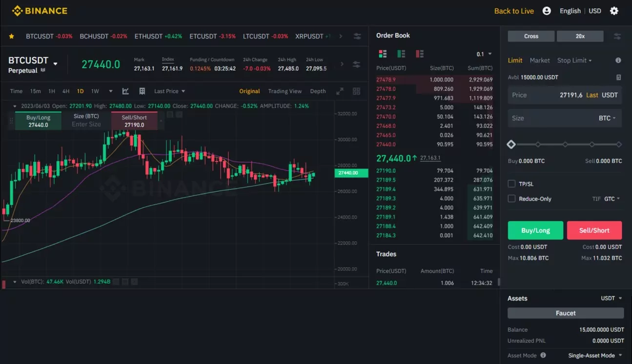Open the Last Price dropdown

coord(169,91)
